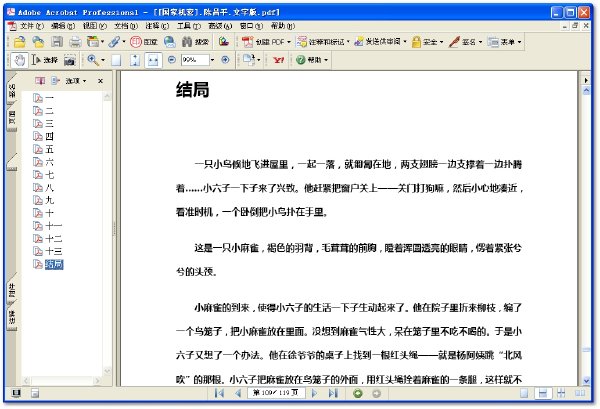Click the red 印 stamp icon

click(x=135, y=42)
